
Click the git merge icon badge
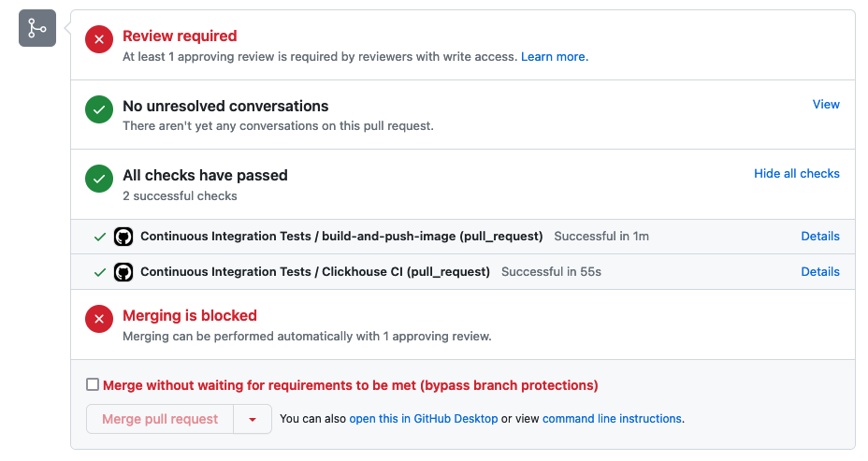[37, 28]
